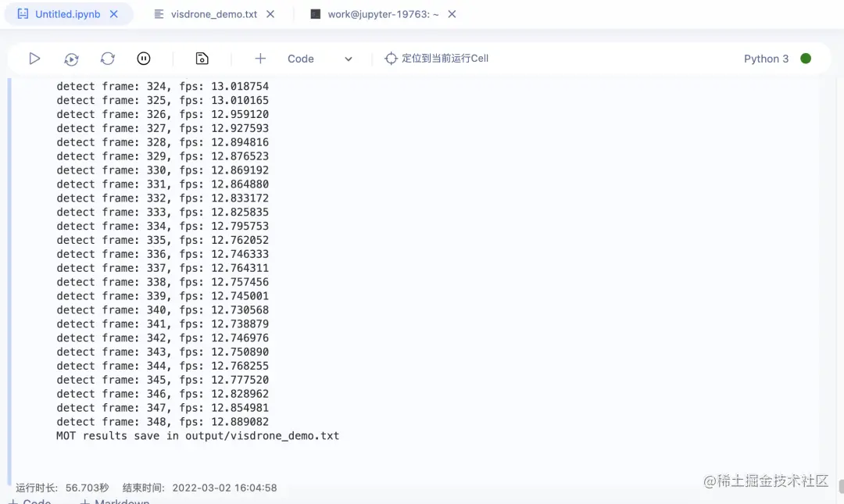844x504 pixels.
Task: Close the visdrone_demo.txt tab
Action: [270, 14]
